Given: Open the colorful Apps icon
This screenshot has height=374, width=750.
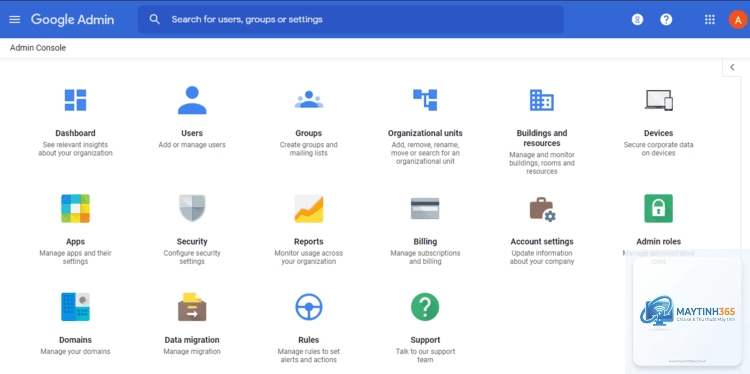Looking at the screenshot, I should (76, 209).
